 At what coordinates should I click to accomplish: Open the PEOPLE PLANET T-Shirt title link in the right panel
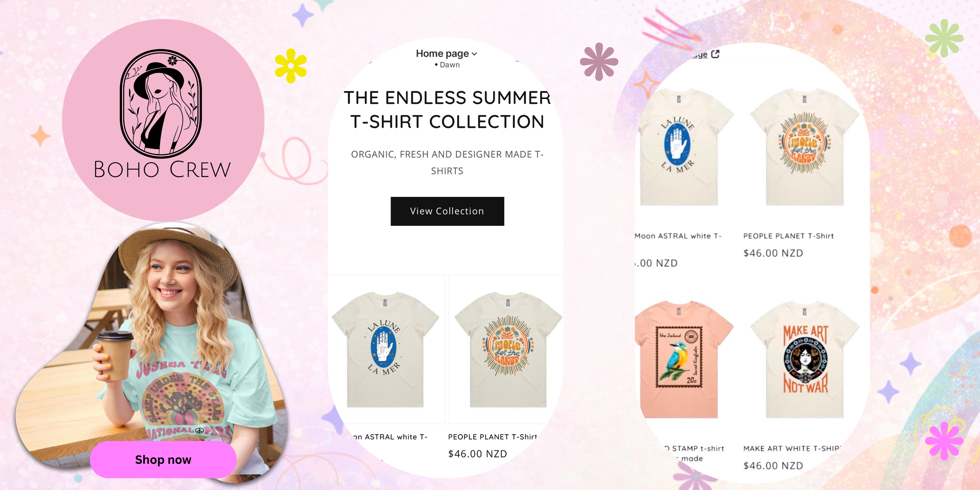(x=788, y=236)
